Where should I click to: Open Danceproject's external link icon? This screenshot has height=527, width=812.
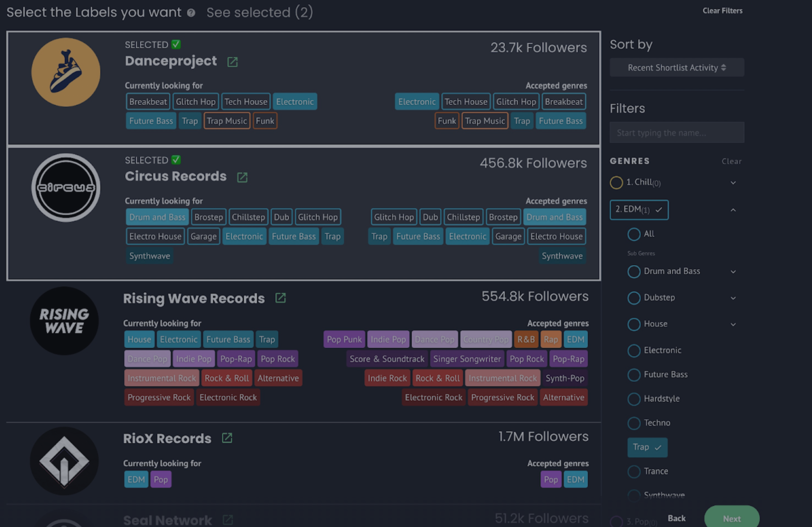click(233, 62)
